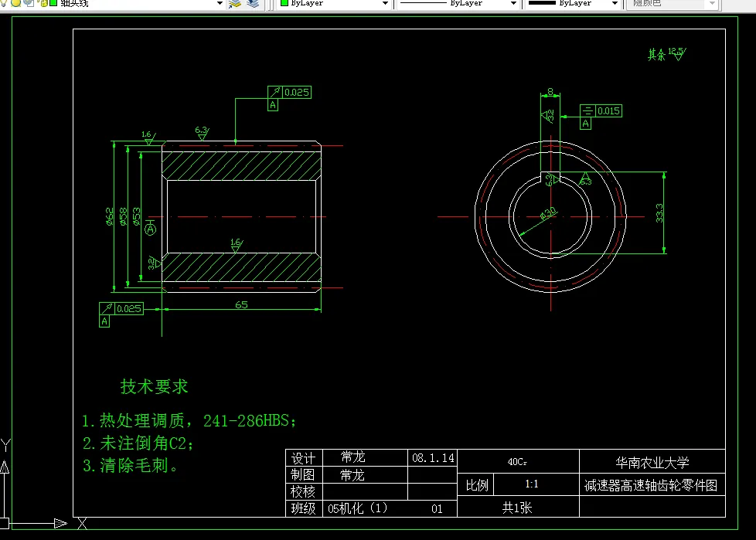The height and width of the screenshot is (540, 756).
Task: Select the 1.6 roughness symbol inside the bore
Action: pos(237,245)
